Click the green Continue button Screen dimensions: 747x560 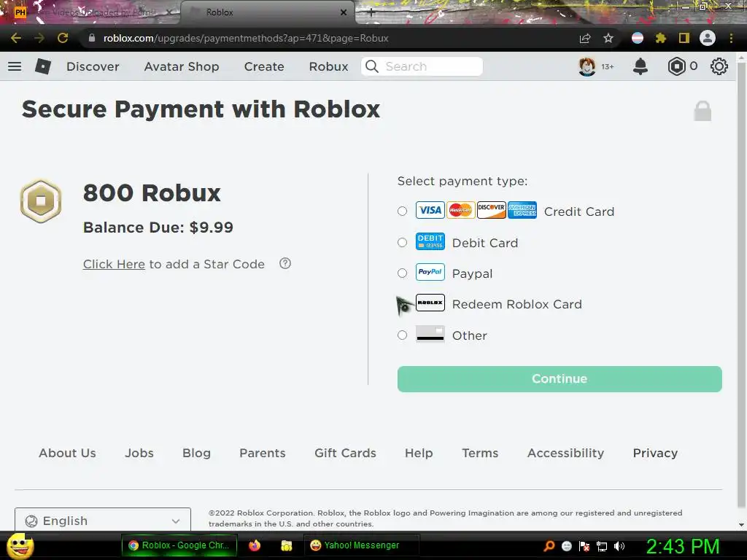(560, 379)
